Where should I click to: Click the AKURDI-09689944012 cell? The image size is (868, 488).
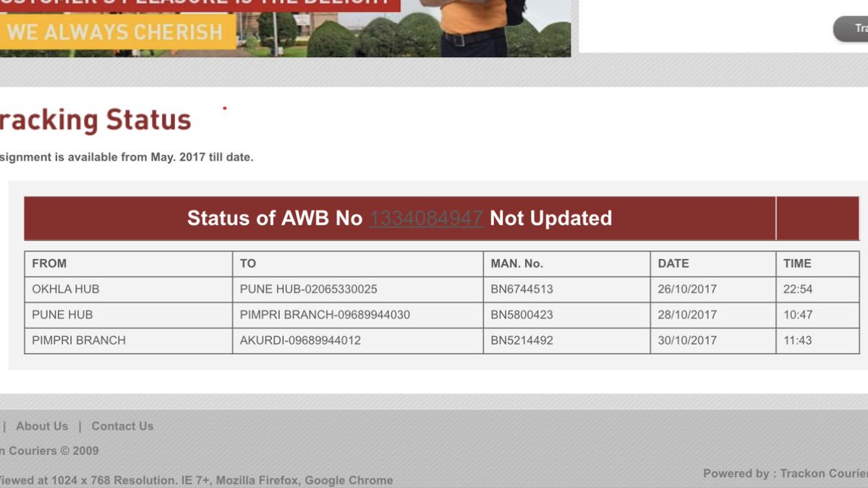[x=358, y=341]
